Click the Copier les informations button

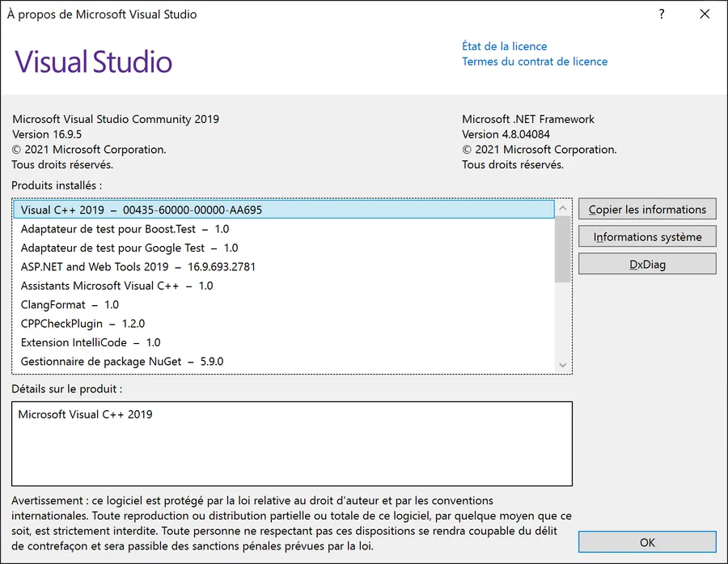pos(647,210)
